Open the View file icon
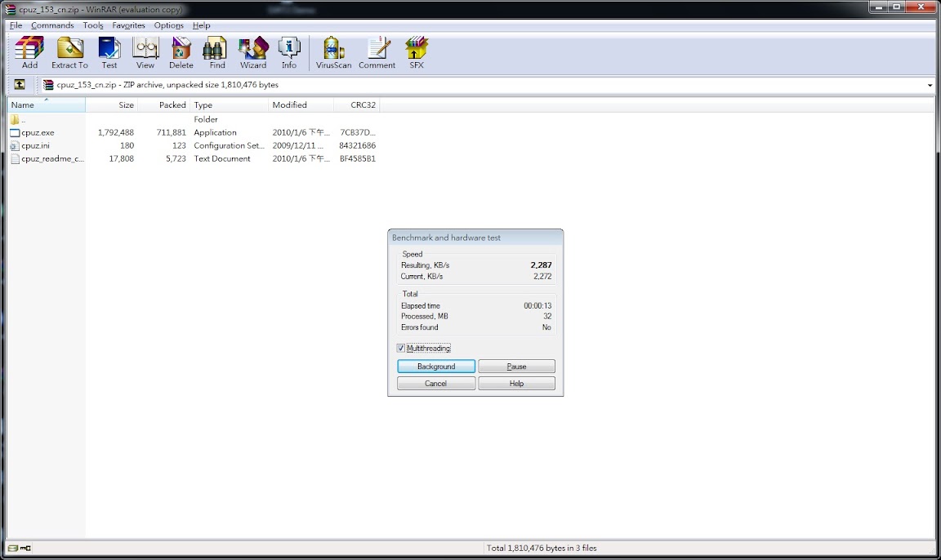Image resolution: width=941 pixels, height=560 pixels. [x=145, y=48]
